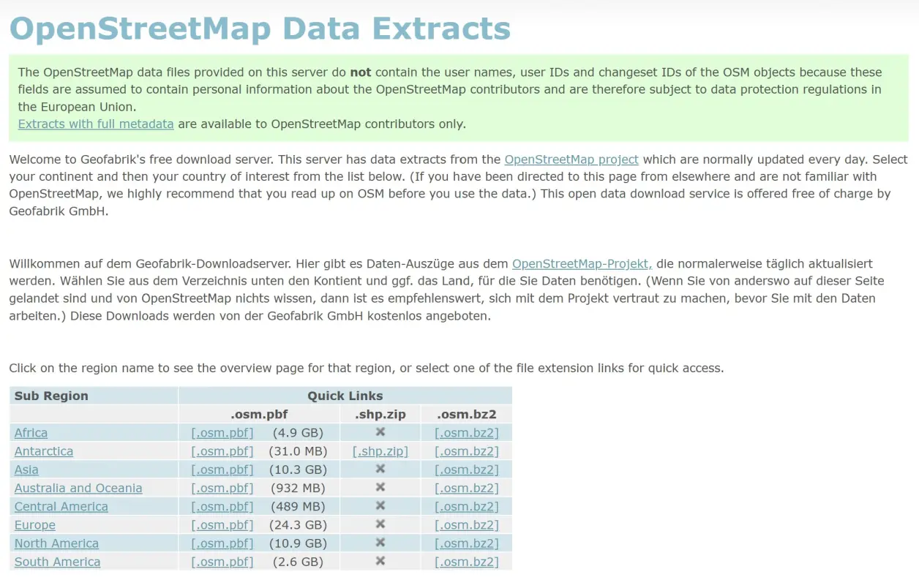
Task: Click the (489 MB) size value
Action: 298,506
